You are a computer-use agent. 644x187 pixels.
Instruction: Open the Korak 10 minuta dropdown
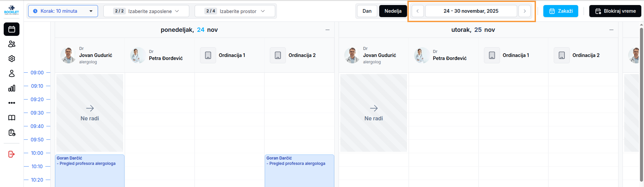[63, 11]
